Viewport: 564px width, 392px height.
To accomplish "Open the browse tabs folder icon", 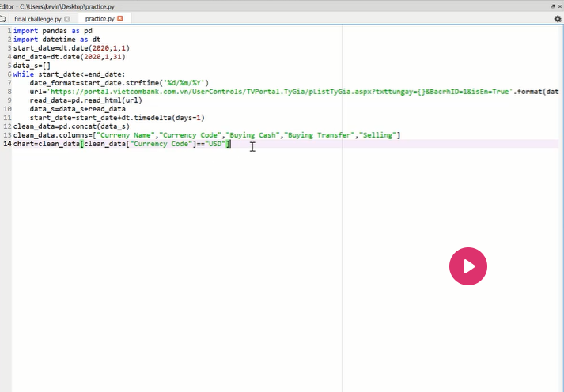I will tap(2, 19).
